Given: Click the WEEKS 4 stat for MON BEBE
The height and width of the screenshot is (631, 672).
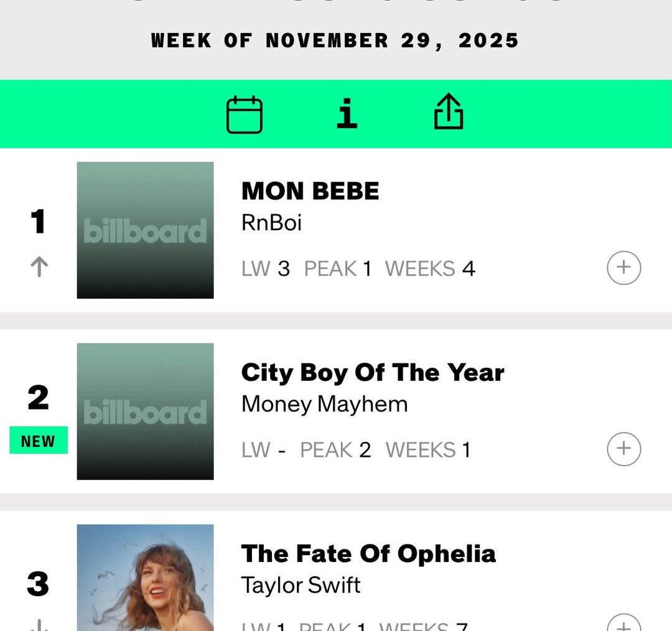Looking at the screenshot, I should coord(430,269).
